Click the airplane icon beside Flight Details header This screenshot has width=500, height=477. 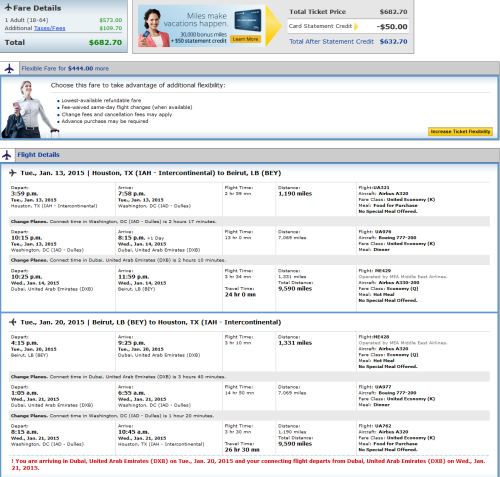[6, 155]
